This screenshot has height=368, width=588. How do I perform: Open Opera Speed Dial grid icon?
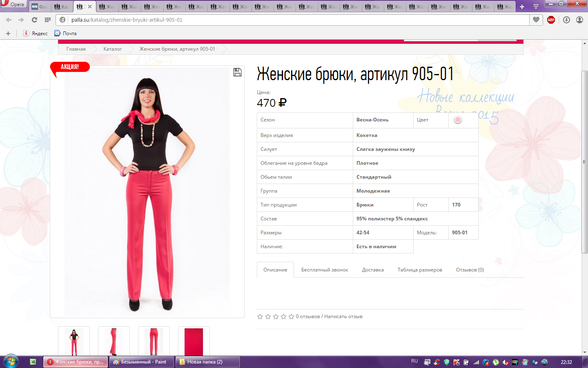[48, 20]
